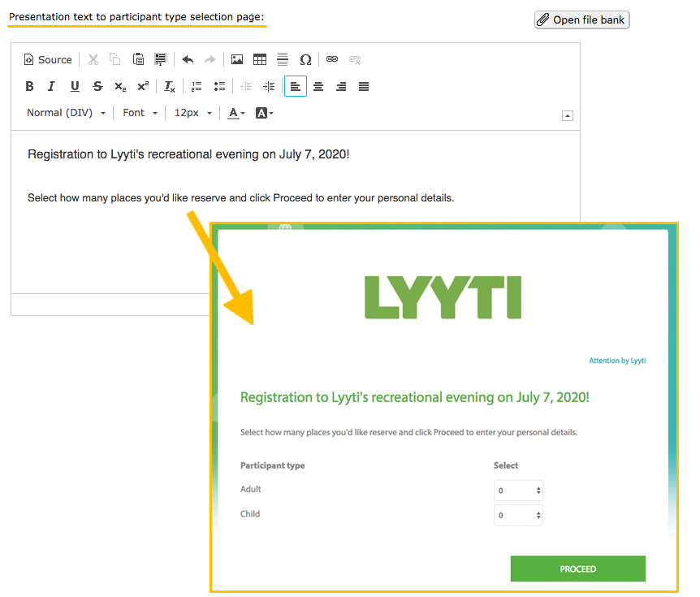Screen dimensions: 700x597
Task: Collapse the editor toolbar
Action: (x=568, y=116)
